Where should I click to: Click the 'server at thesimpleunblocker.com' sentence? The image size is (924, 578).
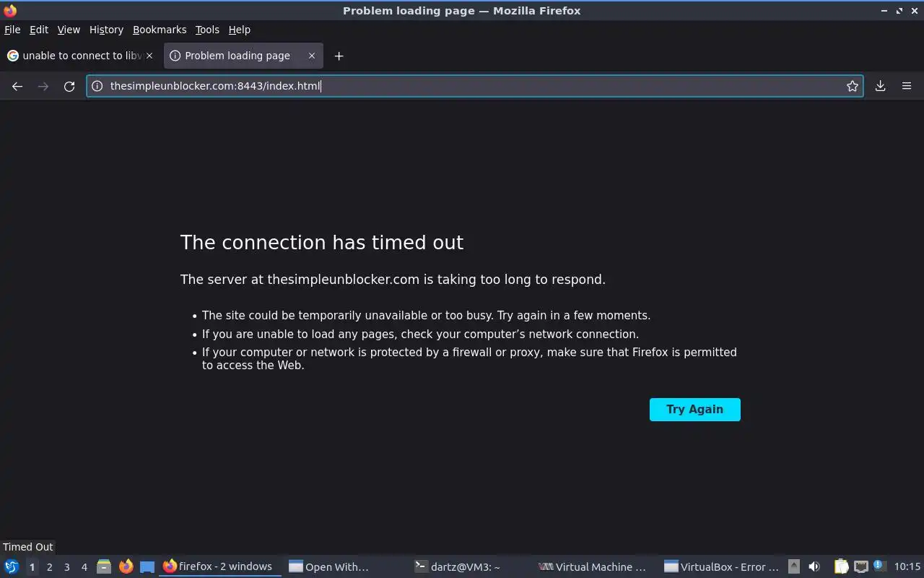[x=393, y=280]
